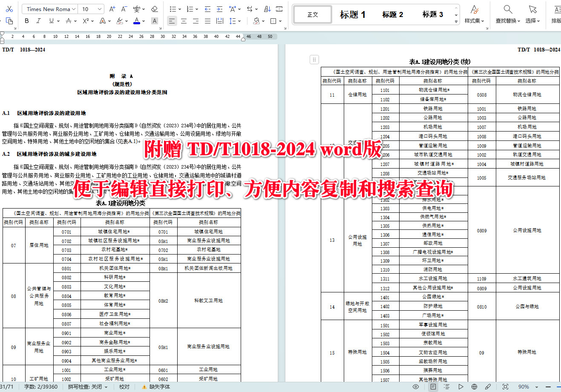This screenshot has height=392, width=561.
Task: Toggle Align right
Action: tap(196, 21)
